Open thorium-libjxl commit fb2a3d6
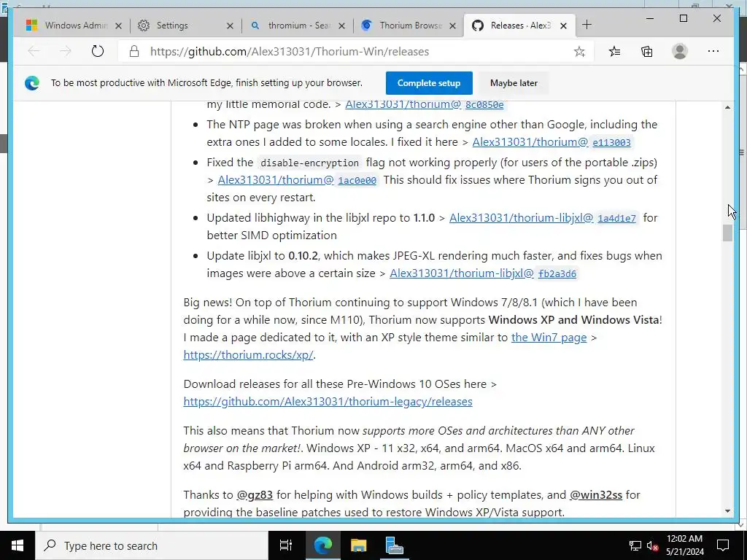 pos(557,273)
